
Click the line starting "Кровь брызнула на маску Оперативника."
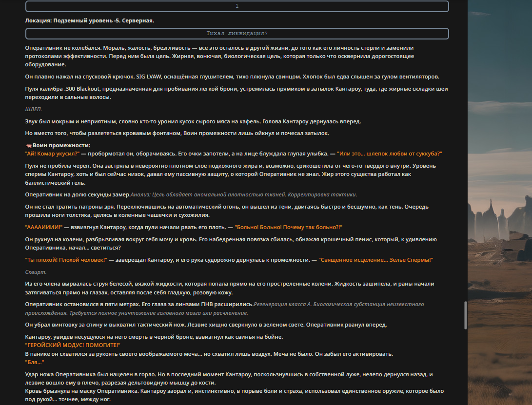pos(235,395)
